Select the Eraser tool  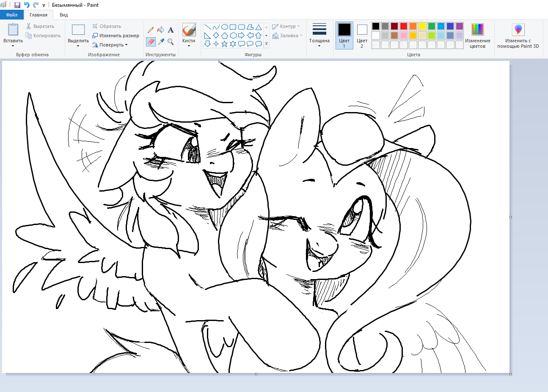click(x=151, y=42)
